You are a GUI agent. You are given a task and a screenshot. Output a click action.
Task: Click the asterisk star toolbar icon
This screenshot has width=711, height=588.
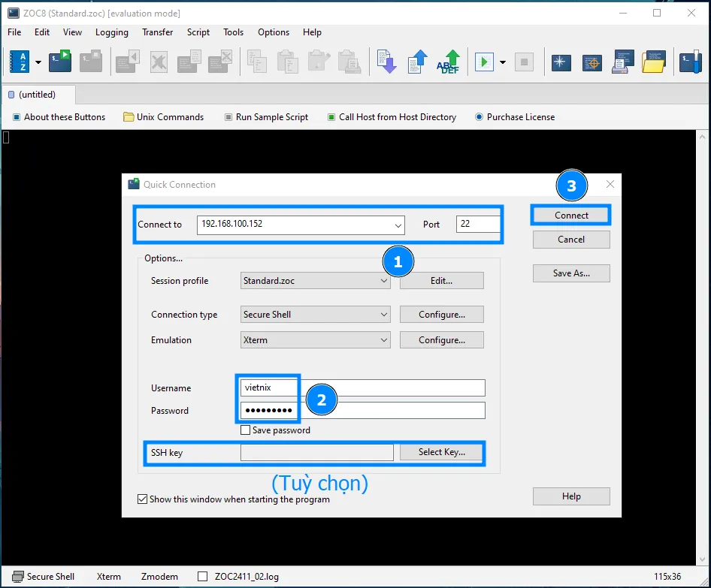click(561, 62)
